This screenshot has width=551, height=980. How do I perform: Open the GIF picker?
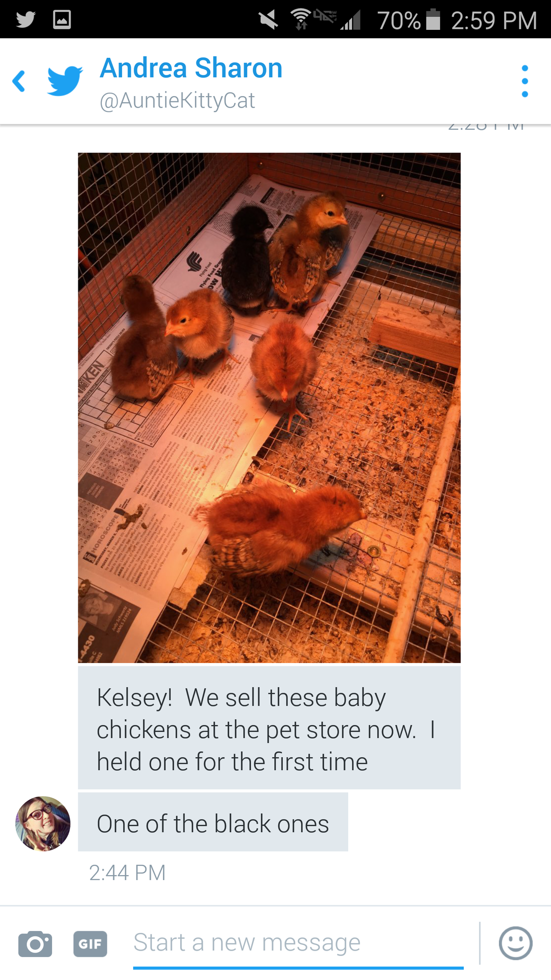click(90, 944)
